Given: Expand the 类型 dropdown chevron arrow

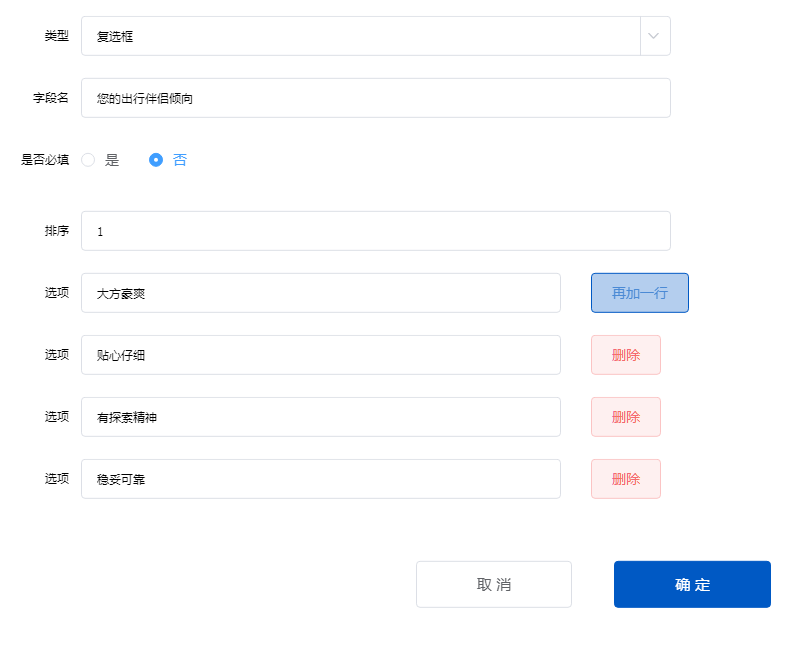Looking at the screenshot, I should coord(654,36).
